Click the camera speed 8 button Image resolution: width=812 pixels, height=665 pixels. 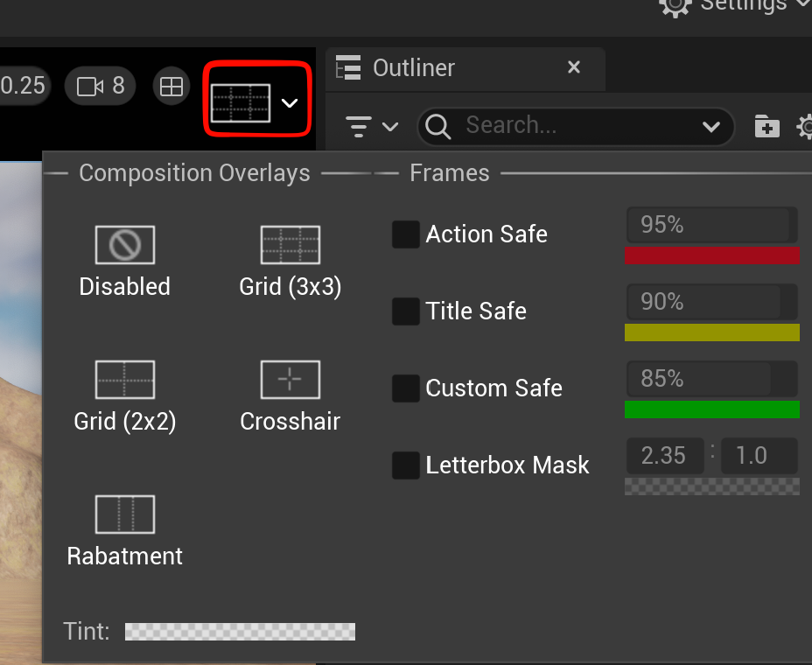101,86
